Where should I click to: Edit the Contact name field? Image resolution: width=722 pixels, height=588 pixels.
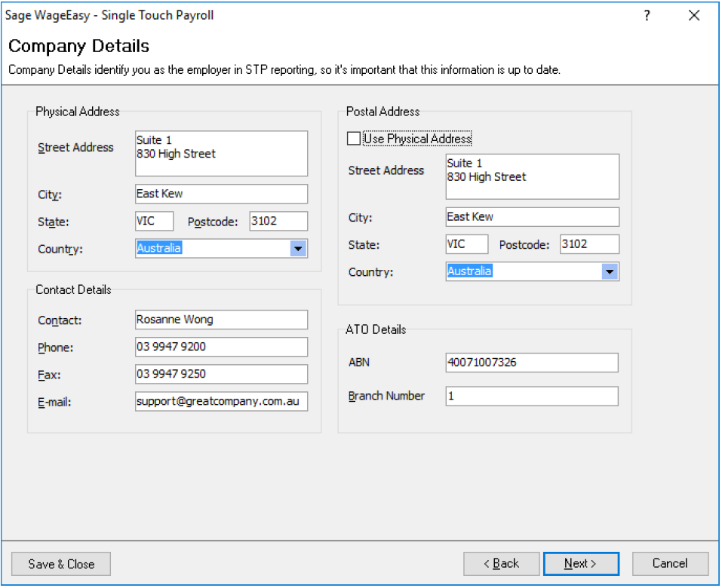coord(222,320)
